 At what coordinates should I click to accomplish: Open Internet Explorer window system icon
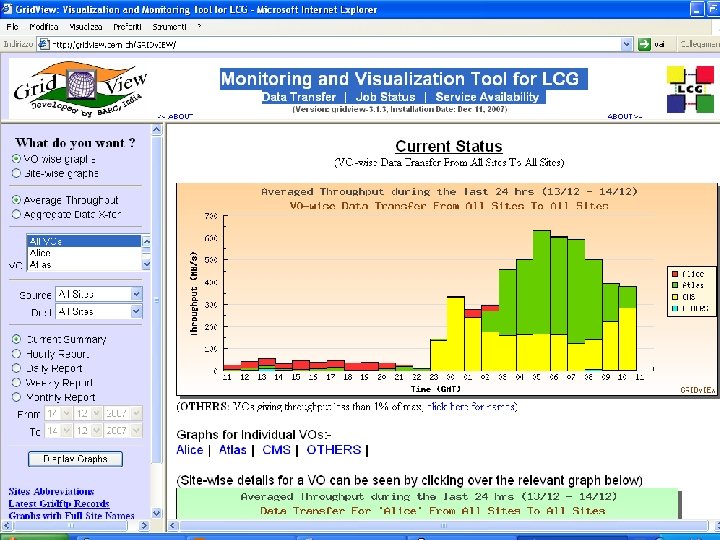click(7, 9)
